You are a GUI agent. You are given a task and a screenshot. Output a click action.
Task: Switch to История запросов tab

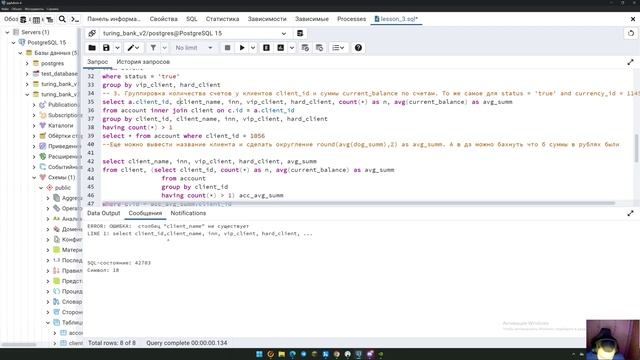coord(143,62)
